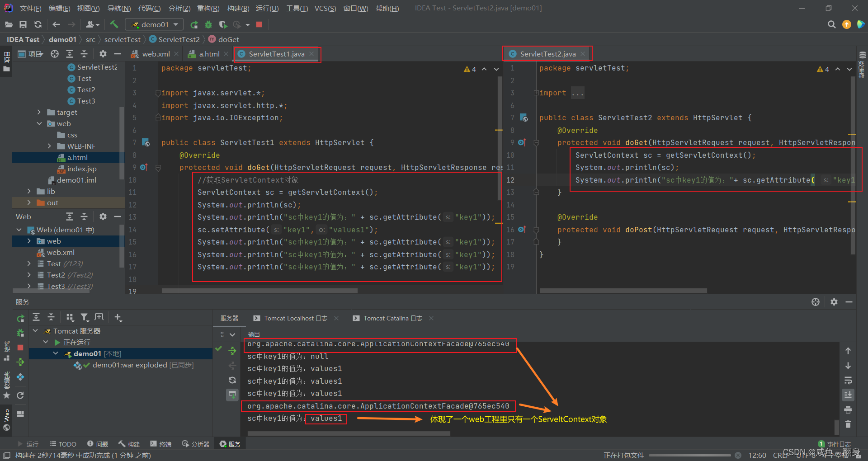
Task: Synchronize files with the refresh icon
Action: click(38, 24)
